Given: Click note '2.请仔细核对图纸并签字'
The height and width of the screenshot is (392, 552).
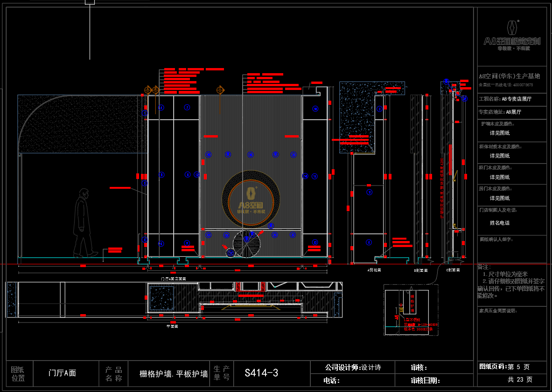Looking at the screenshot, I should point(513,281).
